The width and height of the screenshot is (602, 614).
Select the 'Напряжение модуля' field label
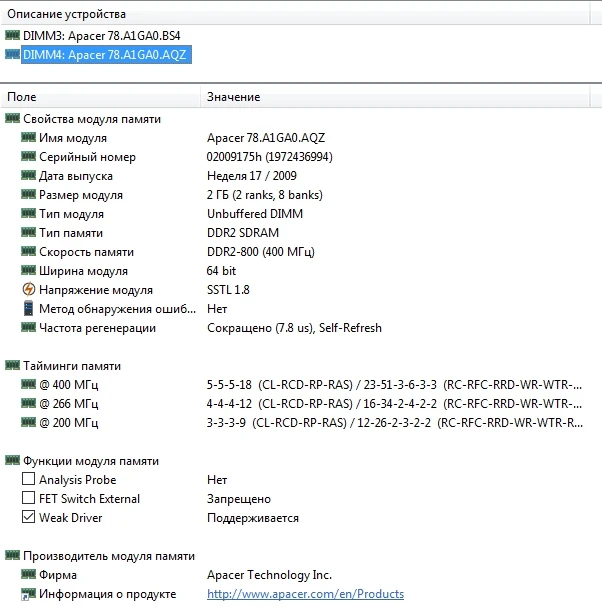(96, 290)
